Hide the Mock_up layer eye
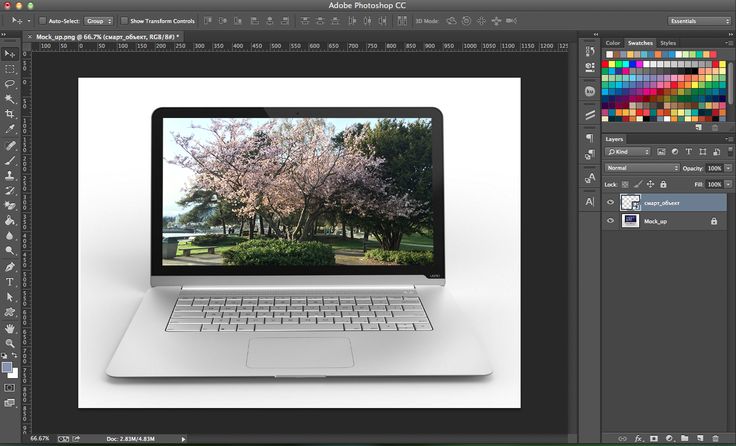This screenshot has width=736, height=446. click(610, 221)
